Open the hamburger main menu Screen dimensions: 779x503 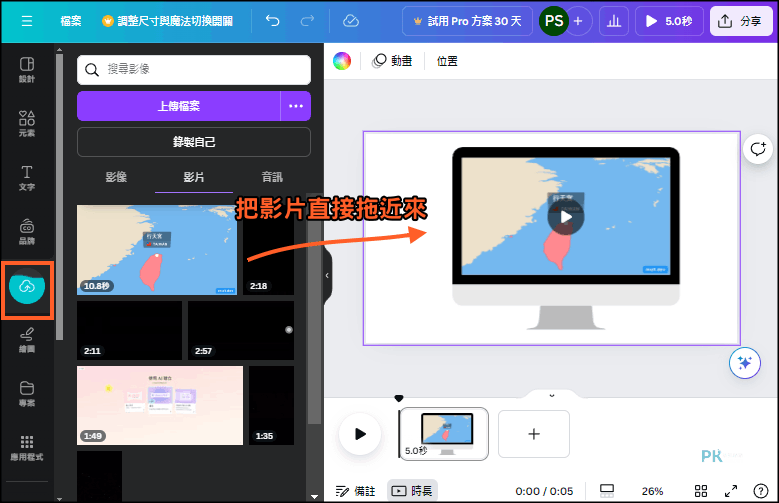pos(27,21)
